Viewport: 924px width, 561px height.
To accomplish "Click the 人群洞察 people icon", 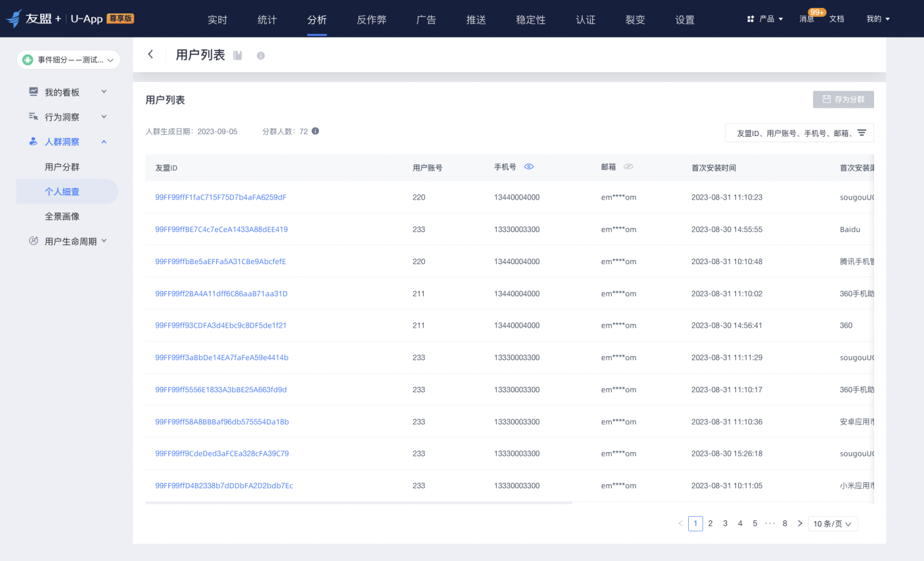I will 33,141.
